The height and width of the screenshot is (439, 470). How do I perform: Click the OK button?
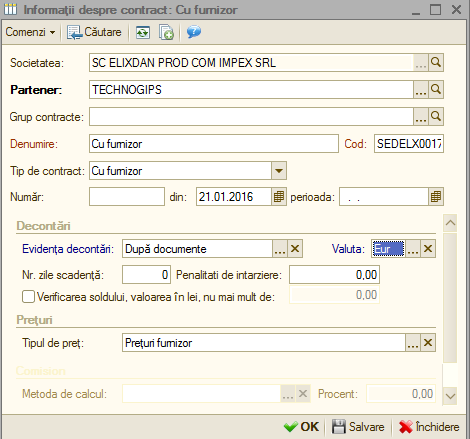point(302,427)
